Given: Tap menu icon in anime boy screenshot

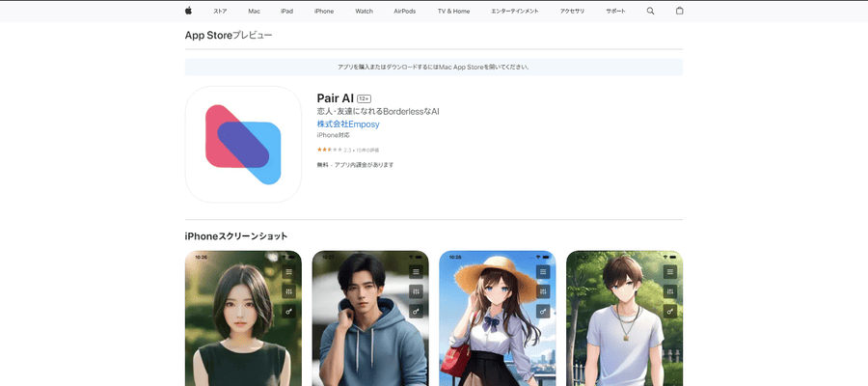Looking at the screenshot, I should point(670,271).
